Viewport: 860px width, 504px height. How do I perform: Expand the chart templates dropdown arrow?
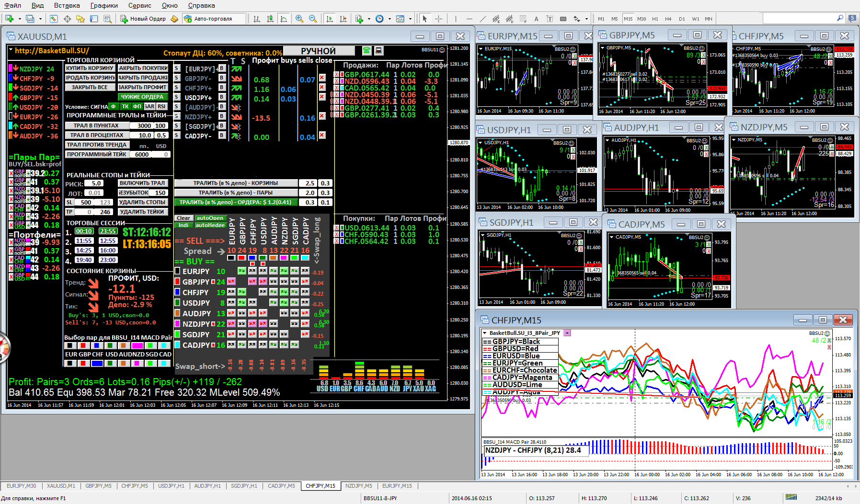point(410,19)
